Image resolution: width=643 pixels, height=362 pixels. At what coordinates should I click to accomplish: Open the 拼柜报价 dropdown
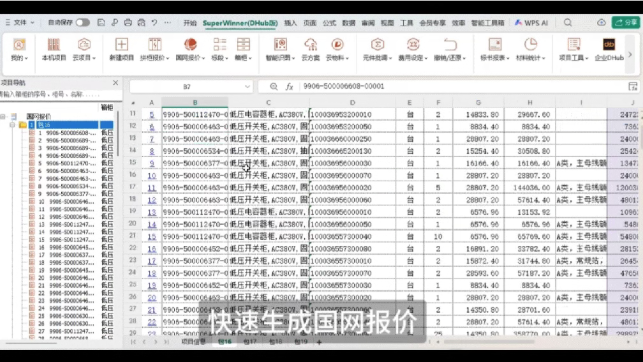coord(155,50)
